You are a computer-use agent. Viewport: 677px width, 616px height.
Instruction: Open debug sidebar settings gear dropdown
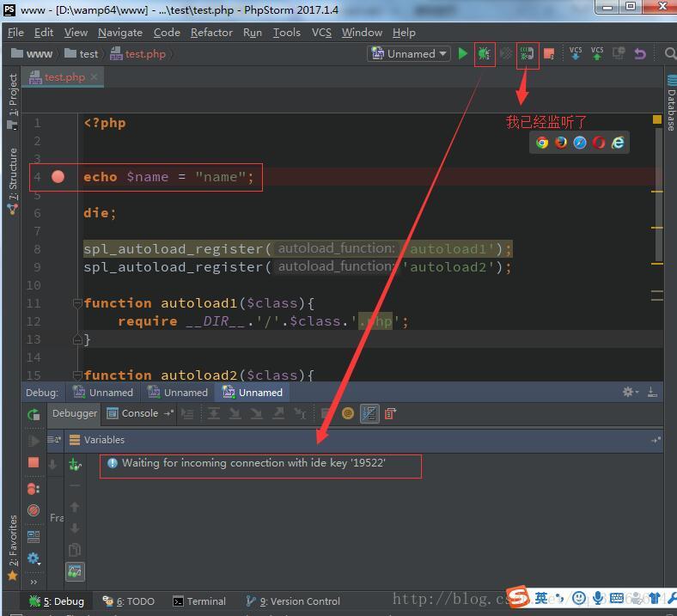tap(34, 558)
